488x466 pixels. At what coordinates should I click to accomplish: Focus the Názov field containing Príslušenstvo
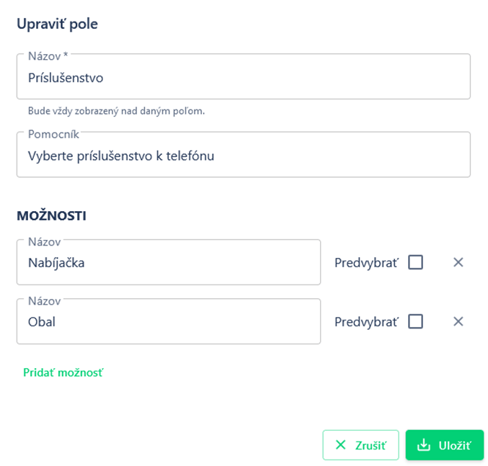click(243, 77)
